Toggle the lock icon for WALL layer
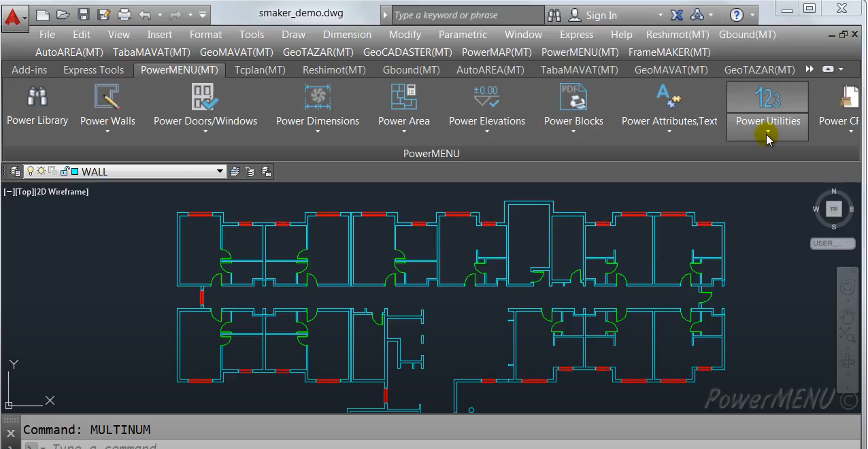 click(65, 171)
